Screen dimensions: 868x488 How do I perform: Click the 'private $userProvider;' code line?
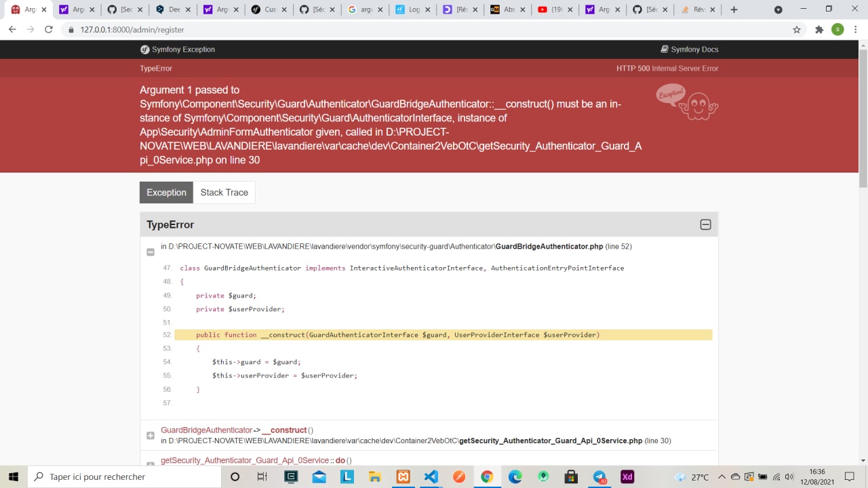(x=240, y=309)
